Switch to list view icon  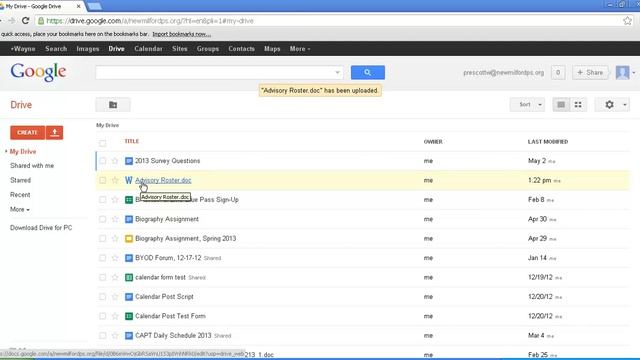point(561,105)
